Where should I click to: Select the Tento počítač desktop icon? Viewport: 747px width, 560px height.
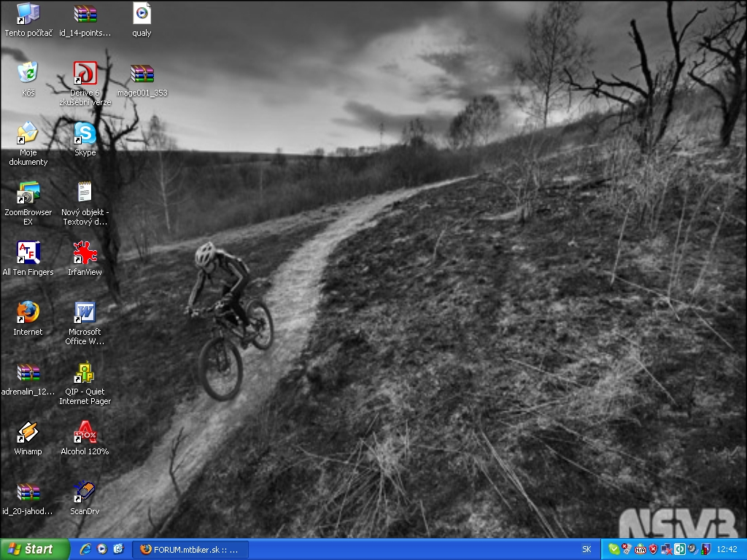click(x=28, y=15)
